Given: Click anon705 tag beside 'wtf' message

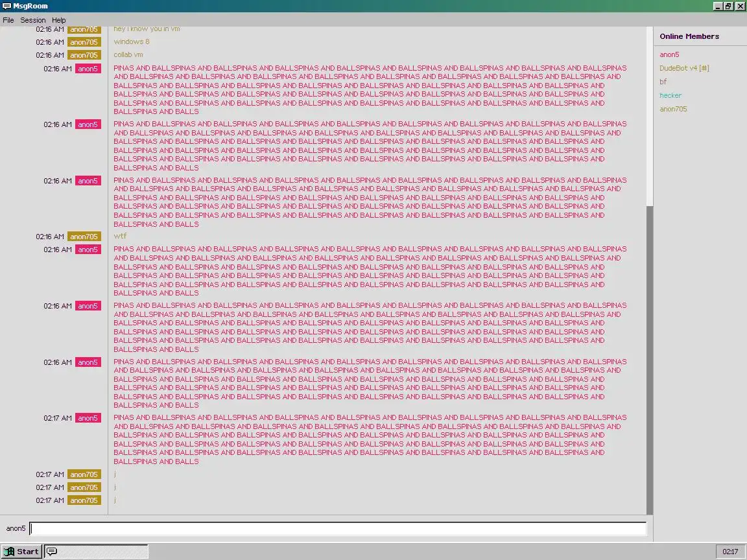Looking at the screenshot, I should pyautogui.click(x=84, y=236).
